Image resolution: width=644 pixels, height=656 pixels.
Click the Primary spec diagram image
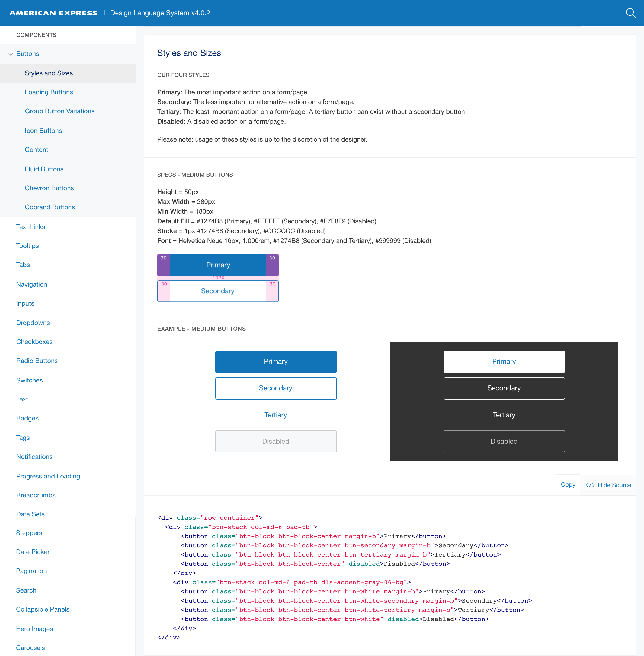[218, 265]
